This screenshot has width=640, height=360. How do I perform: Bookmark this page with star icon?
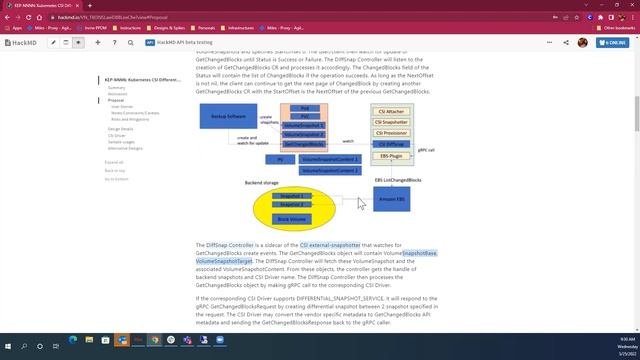click(576, 18)
